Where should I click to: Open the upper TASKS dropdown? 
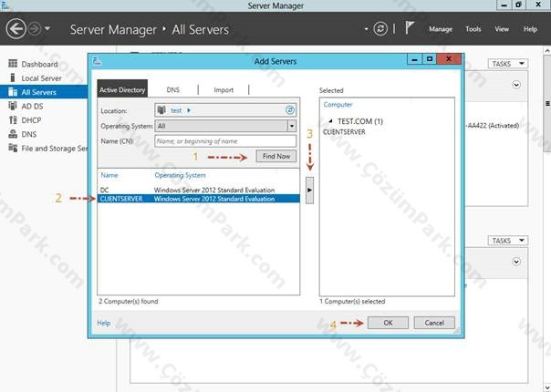(x=508, y=64)
